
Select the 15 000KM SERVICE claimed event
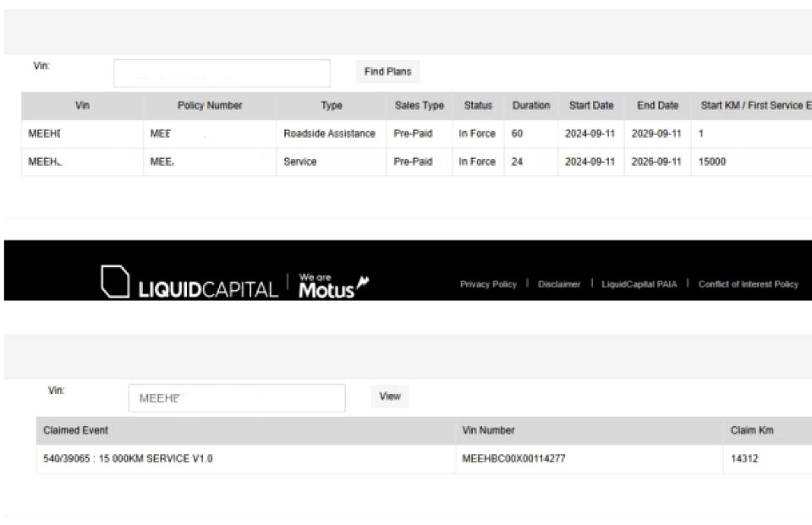point(128,459)
